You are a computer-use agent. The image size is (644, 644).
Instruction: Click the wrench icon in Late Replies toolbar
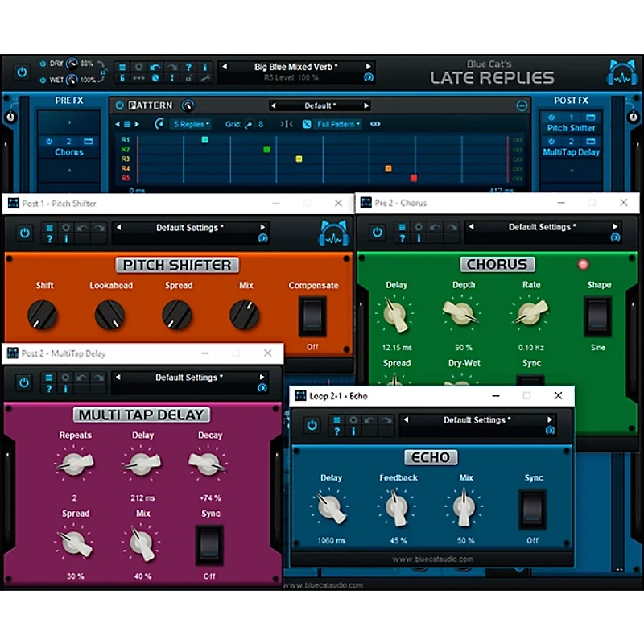pyautogui.click(x=205, y=77)
